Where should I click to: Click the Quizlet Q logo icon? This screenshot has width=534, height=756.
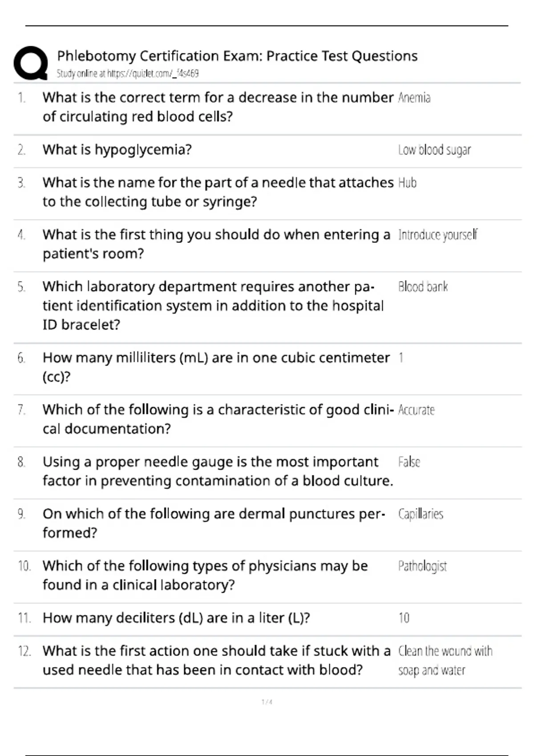point(31,63)
